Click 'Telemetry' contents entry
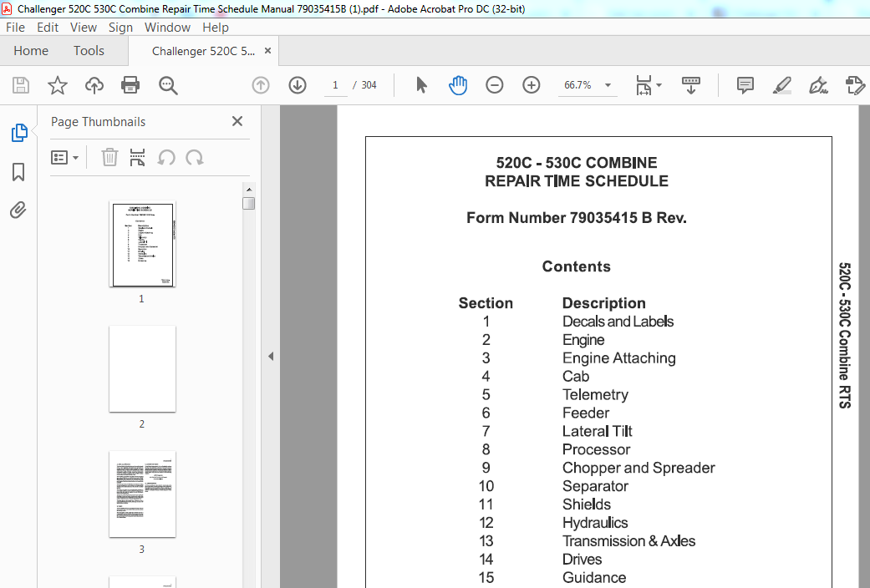 tap(595, 394)
